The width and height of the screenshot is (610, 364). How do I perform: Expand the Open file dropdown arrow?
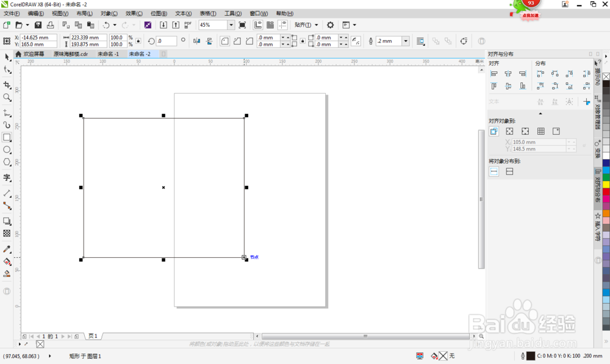pos(27,25)
